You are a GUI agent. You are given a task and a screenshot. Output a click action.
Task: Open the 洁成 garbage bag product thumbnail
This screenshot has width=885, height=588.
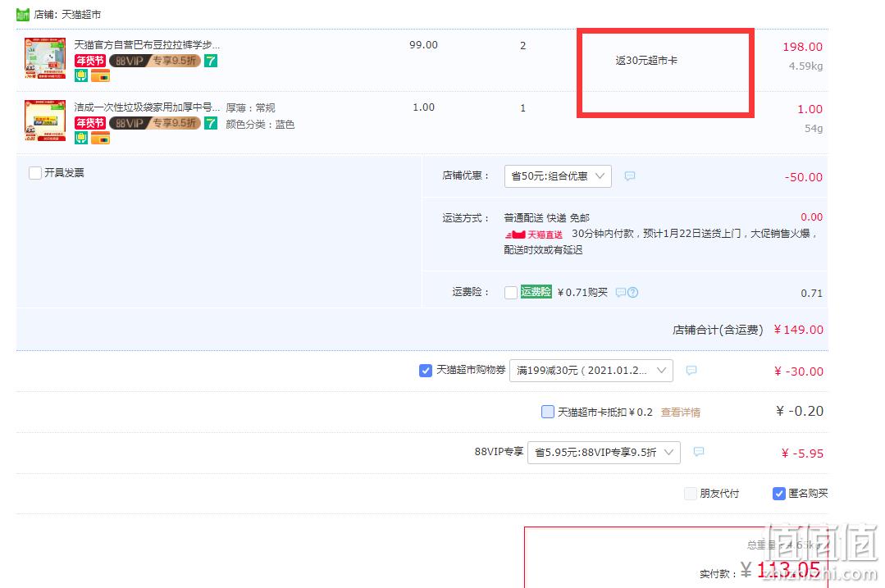coord(45,121)
